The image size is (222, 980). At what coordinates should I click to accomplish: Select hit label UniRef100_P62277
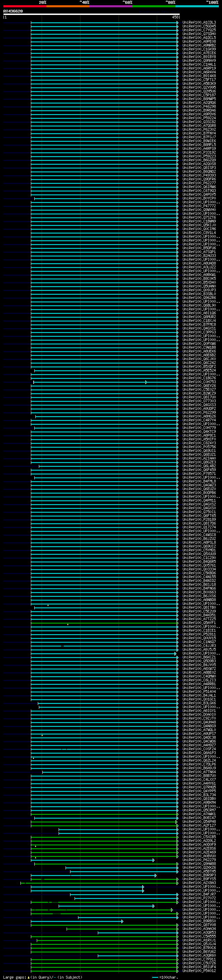[x=199, y=183]
